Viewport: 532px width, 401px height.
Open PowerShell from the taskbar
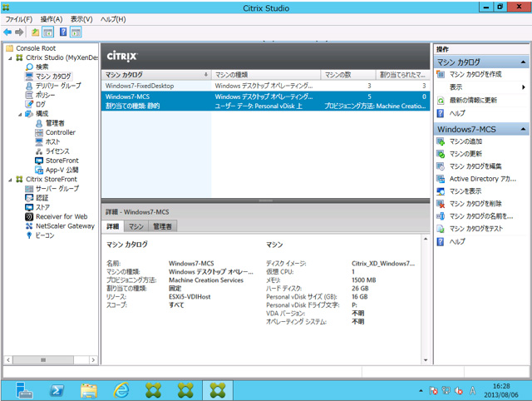(57, 390)
